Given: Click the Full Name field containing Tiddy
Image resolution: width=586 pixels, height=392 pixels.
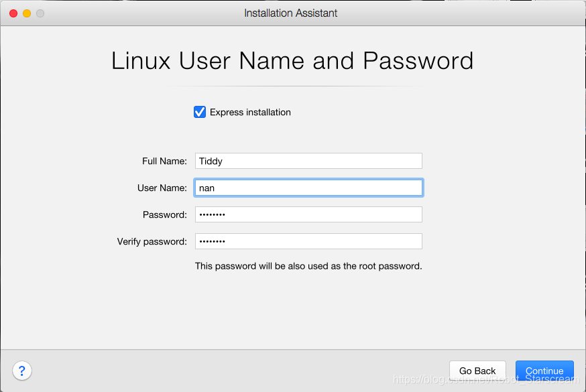Looking at the screenshot, I should [x=308, y=161].
